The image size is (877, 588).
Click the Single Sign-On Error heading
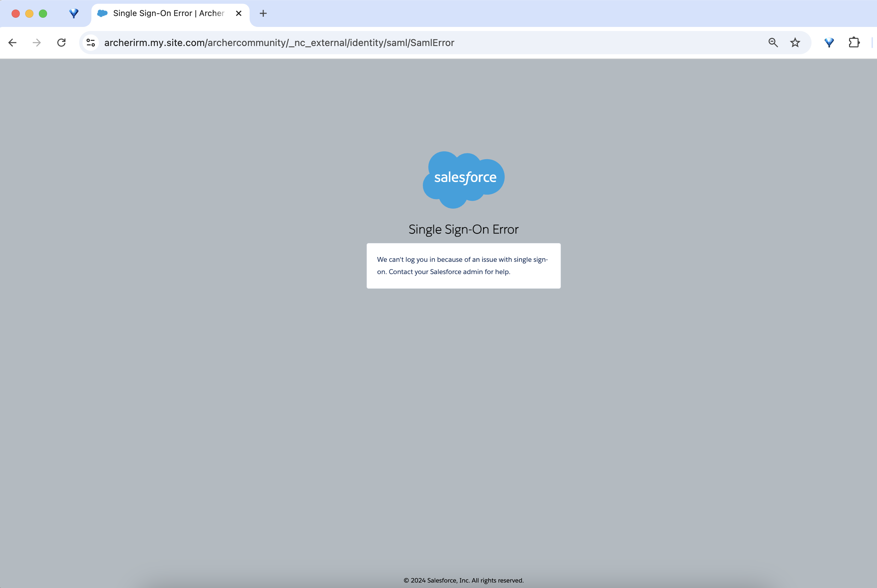(463, 229)
